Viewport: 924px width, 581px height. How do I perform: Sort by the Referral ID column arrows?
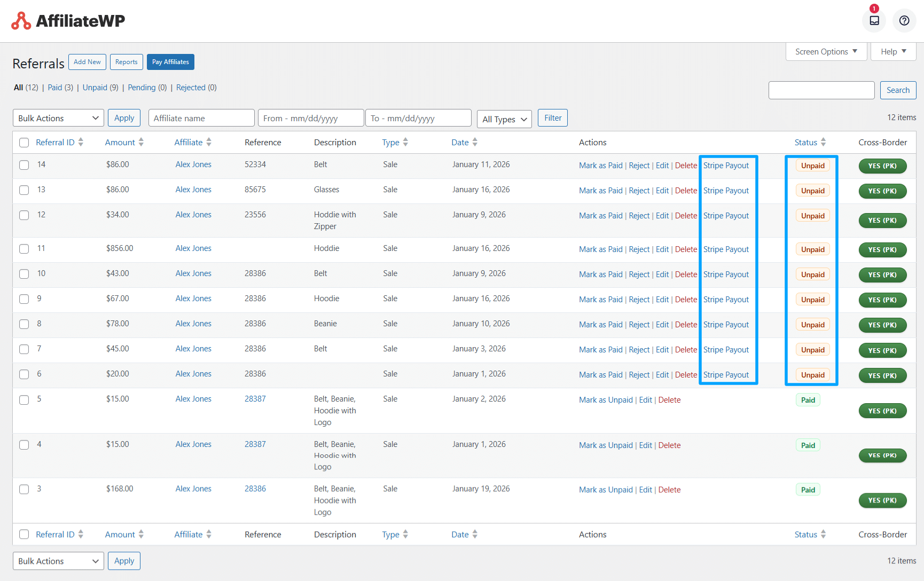[x=81, y=142]
